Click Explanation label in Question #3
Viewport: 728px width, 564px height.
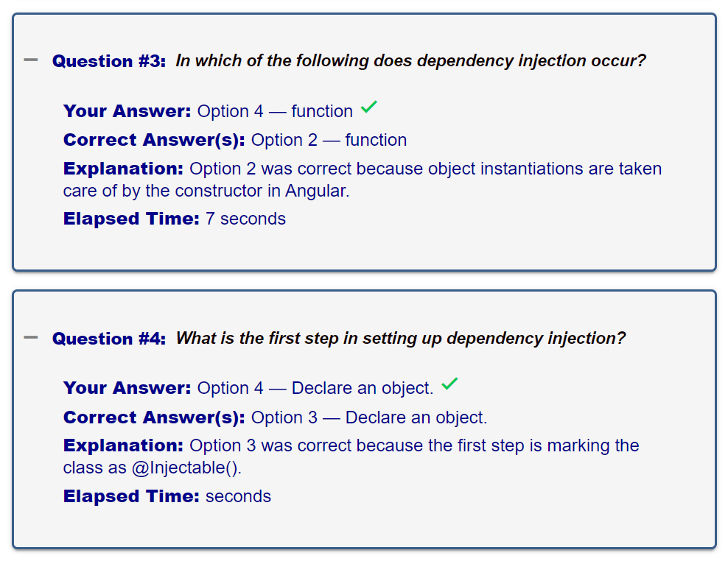123,169
